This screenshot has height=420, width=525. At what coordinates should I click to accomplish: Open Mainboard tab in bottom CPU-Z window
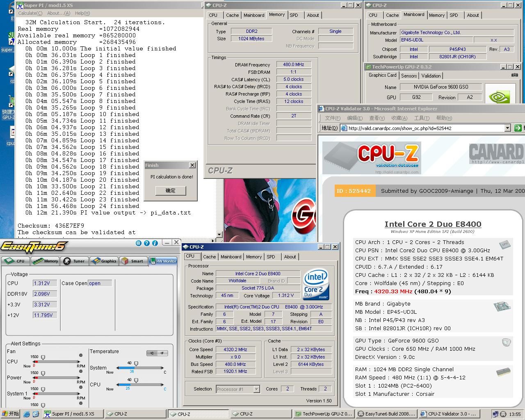tap(231, 257)
